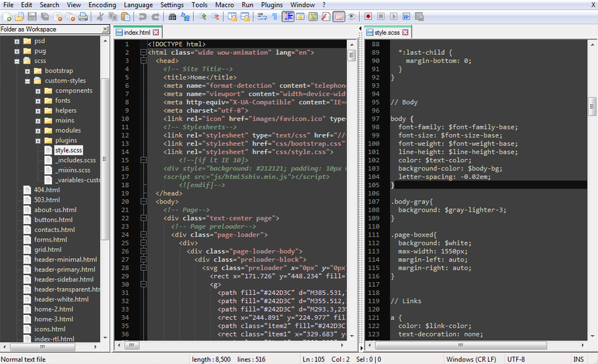Image resolution: width=598 pixels, height=364 pixels.
Task: Start macro recording with the red dot
Action: click(x=368, y=16)
